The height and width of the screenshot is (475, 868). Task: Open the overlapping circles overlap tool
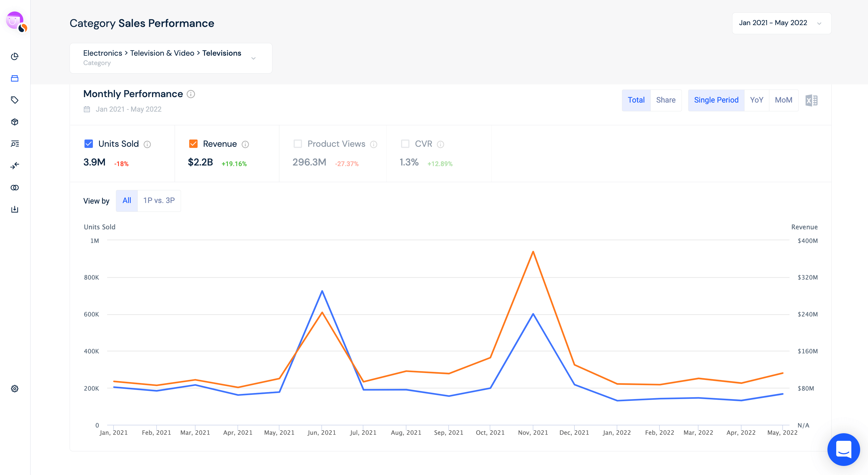tap(15, 188)
